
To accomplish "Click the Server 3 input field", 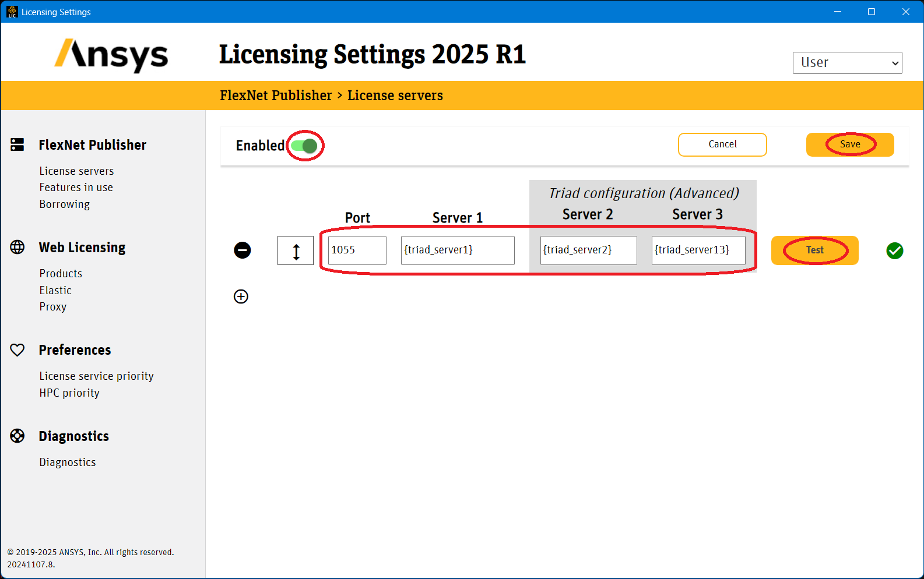I will 698,250.
